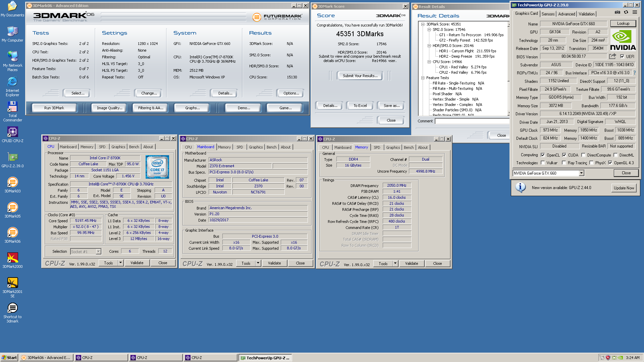Click Bus Interface question mark icon
Image resolution: width=644 pixels, height=362 pixels.
tap(635, 73)
